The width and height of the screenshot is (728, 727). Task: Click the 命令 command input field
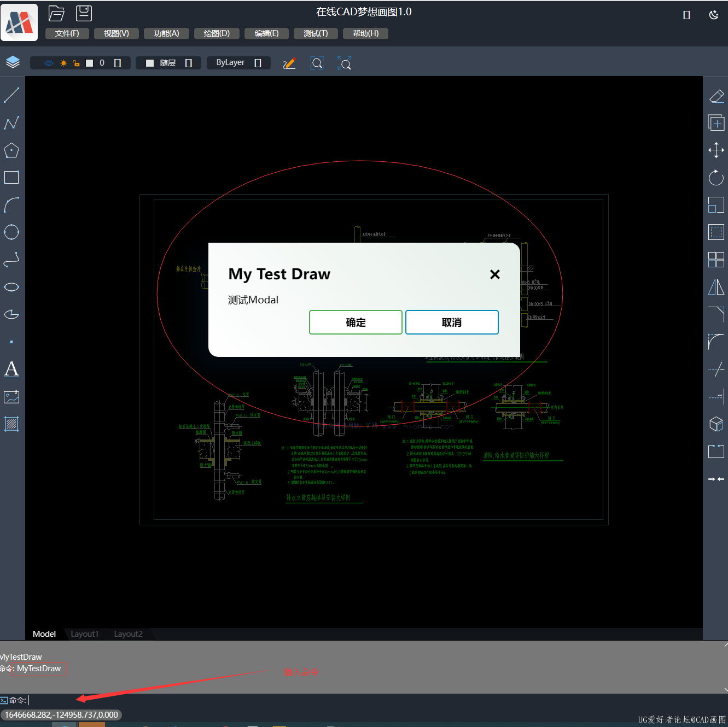click(377, 700)
